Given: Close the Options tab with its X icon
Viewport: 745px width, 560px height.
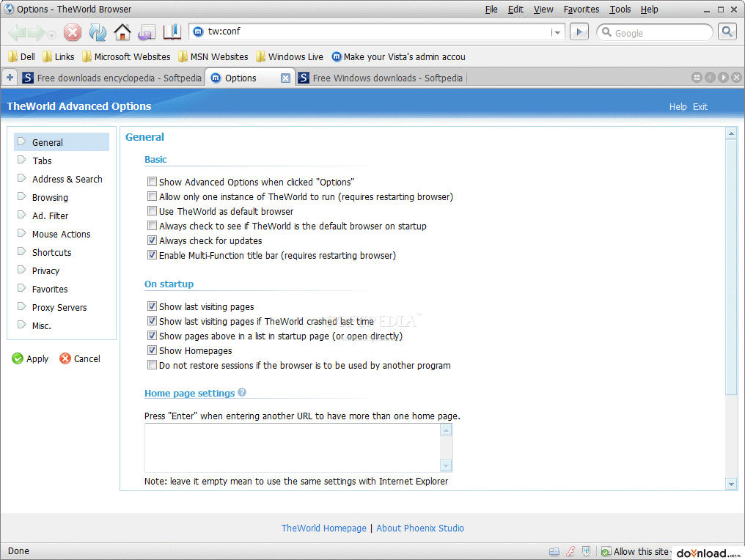Looking at the screenshot, I should pyautogui.click(x=285, y=78).
